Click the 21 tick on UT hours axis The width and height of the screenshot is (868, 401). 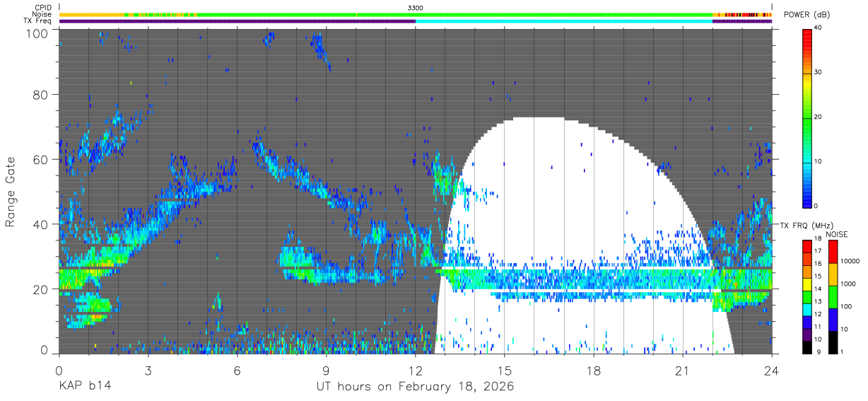tap(683, 370)
